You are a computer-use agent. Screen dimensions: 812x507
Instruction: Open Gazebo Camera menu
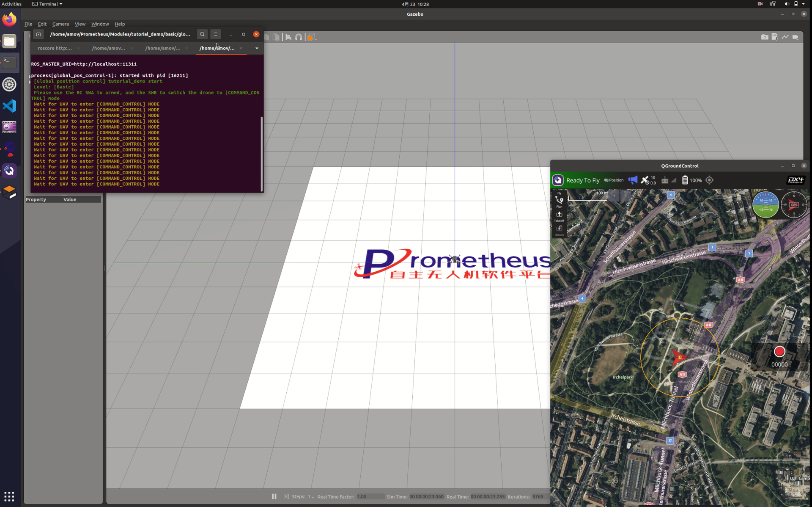(60, 24)
